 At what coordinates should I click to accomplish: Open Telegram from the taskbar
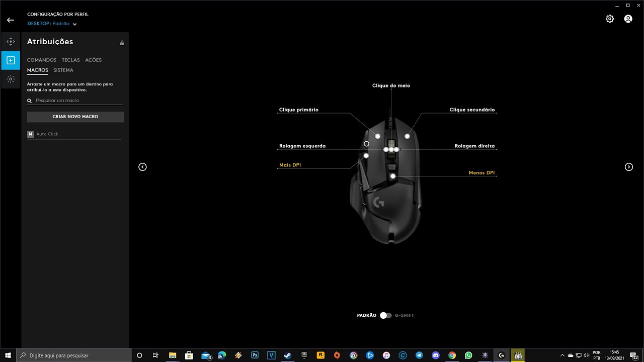pyautogui.click(x=419, y=355)
